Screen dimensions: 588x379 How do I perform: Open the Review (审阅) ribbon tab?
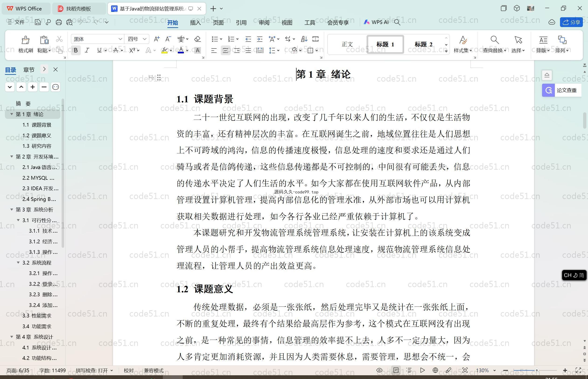click(x=264, y=23)
